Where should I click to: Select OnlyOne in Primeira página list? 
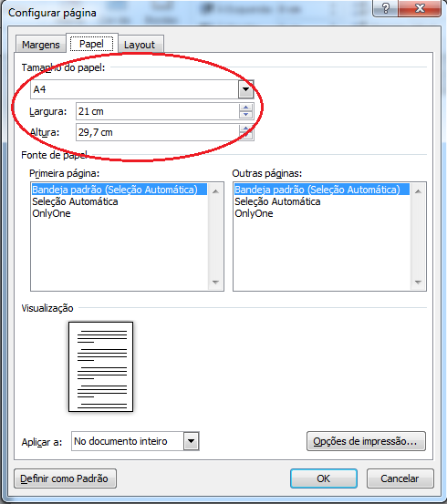click(119, 213)
